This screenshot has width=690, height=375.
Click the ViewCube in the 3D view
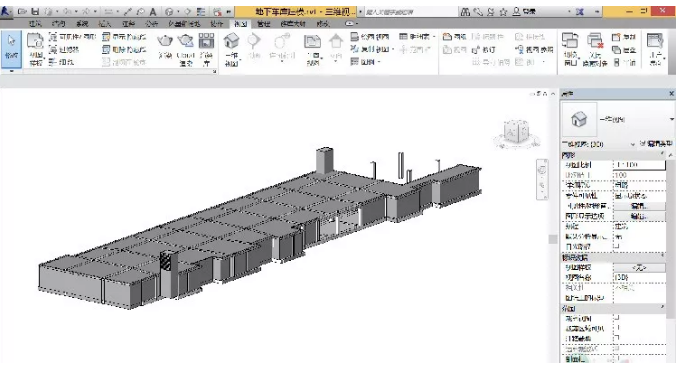pos(517,132)
